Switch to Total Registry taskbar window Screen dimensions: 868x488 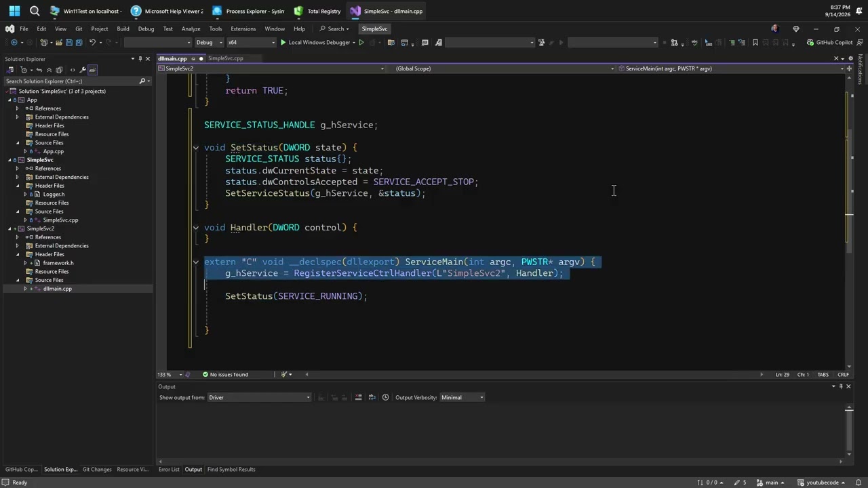tap(317, 11)
